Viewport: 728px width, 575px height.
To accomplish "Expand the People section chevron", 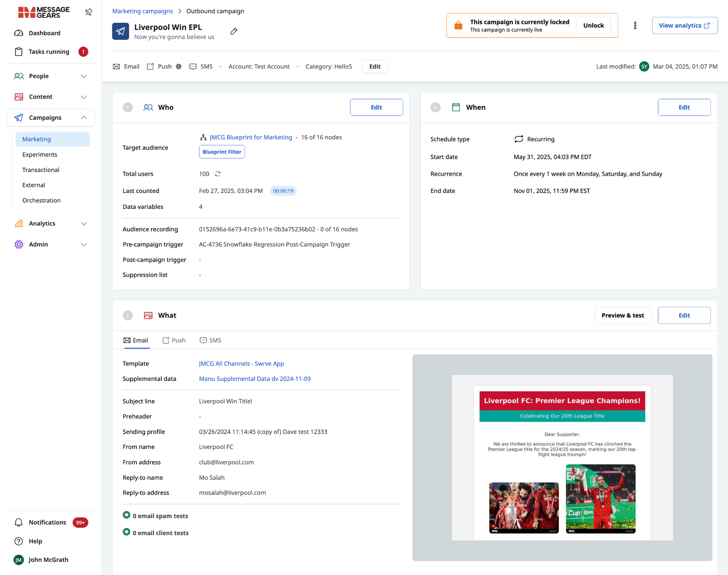I will point(84,76).
